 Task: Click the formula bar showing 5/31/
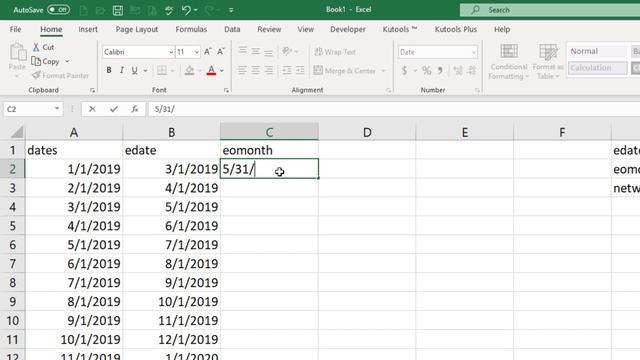pos(394,109)
